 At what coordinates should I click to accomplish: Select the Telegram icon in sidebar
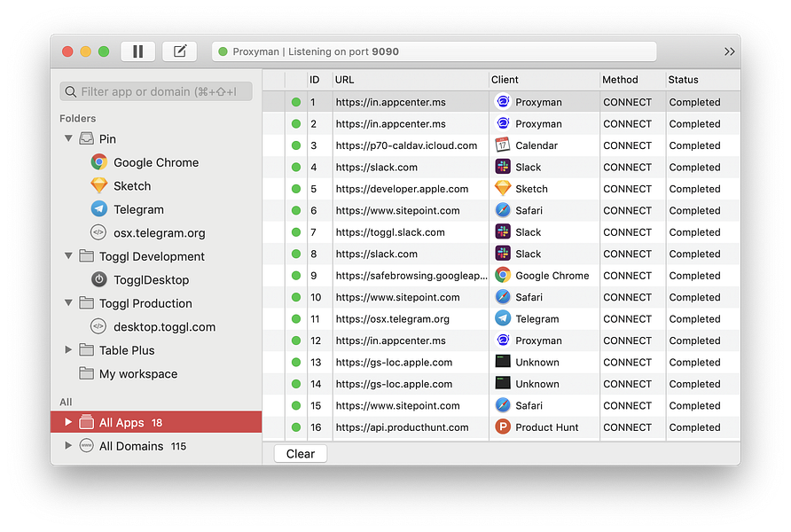pyautogui.click(x=99, y=208)
